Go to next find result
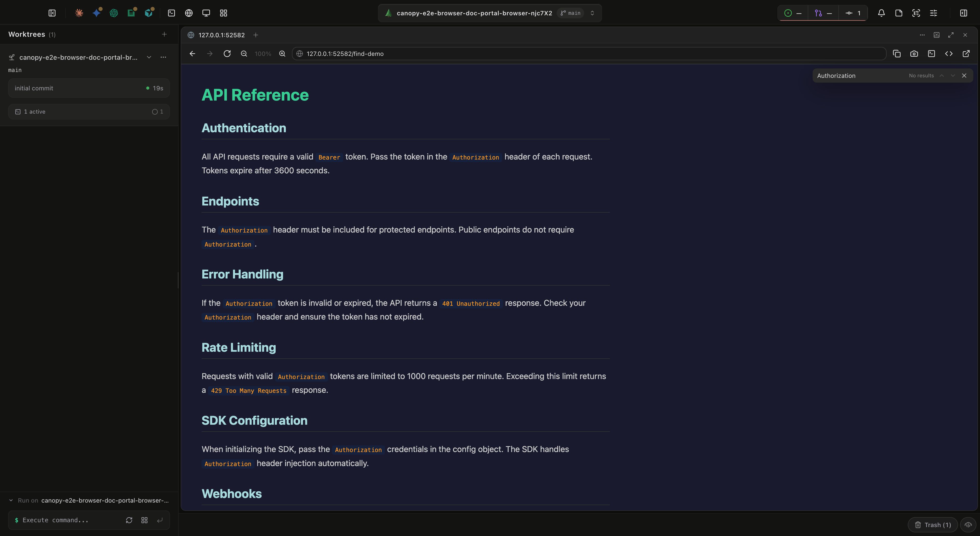 pos(953,76)
